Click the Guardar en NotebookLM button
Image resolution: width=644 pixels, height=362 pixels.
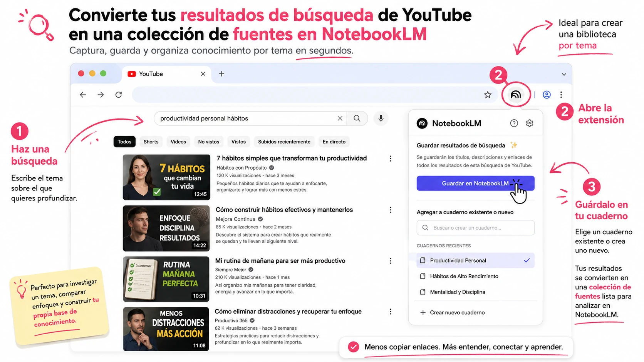coord(475,183)
